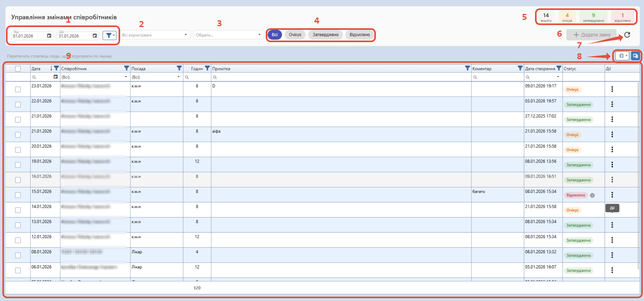
Task: Click the 14 всього summary counter
Action: pyautogui.click(x=546, y=17)
